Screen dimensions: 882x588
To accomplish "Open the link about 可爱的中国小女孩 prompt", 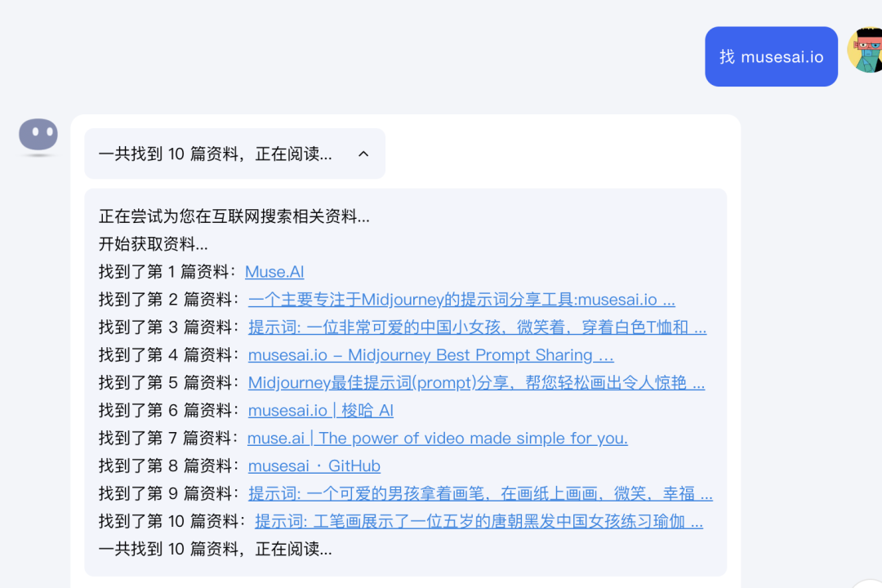I will [477, 327].
